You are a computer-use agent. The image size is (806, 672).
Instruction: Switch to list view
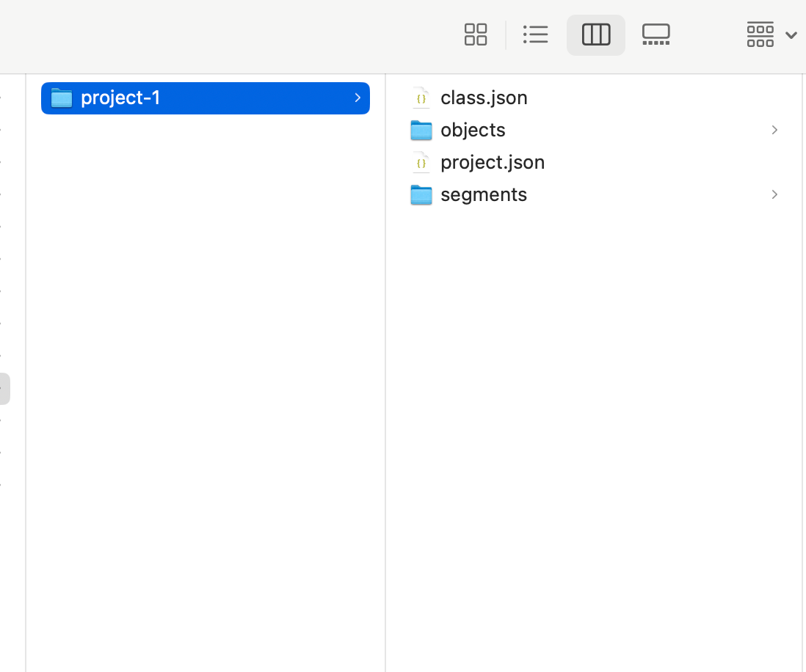(x=535, y=34)
